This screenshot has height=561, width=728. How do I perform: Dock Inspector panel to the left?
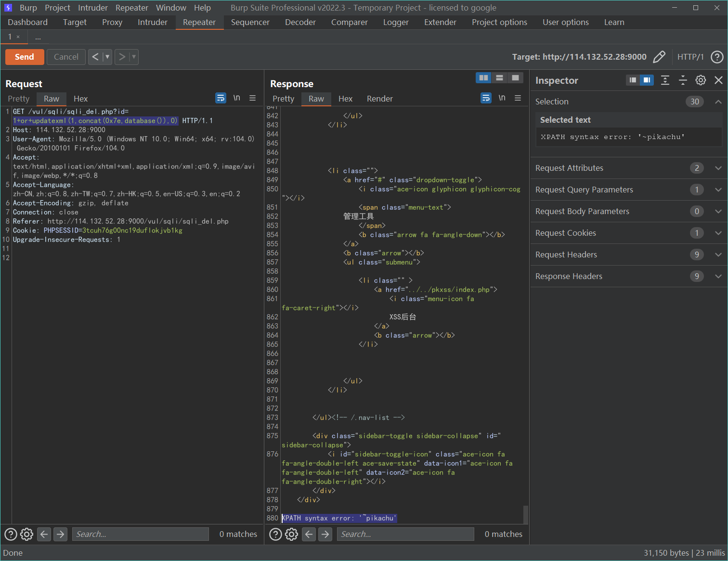[x=633, y=80]
